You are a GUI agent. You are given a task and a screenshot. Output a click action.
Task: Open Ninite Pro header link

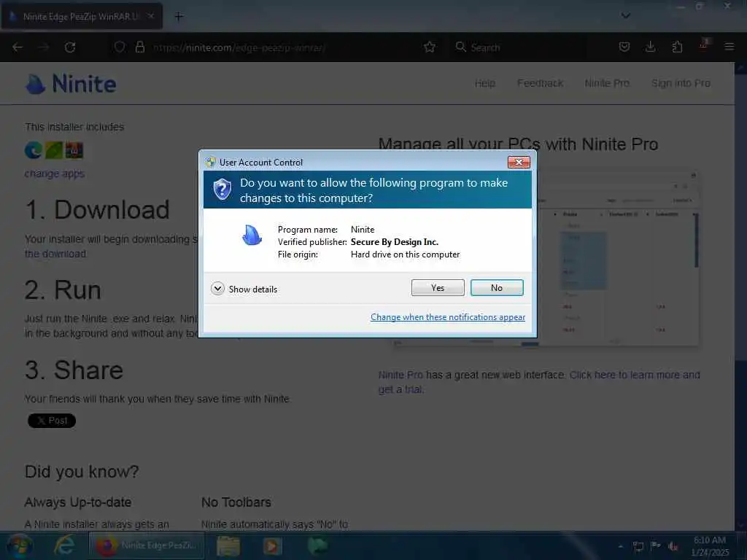point(607,83)
